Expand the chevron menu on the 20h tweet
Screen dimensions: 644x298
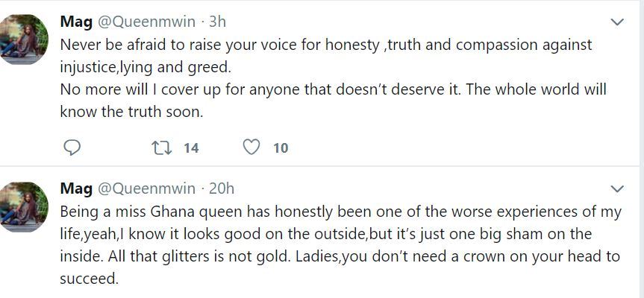[617, 189]
